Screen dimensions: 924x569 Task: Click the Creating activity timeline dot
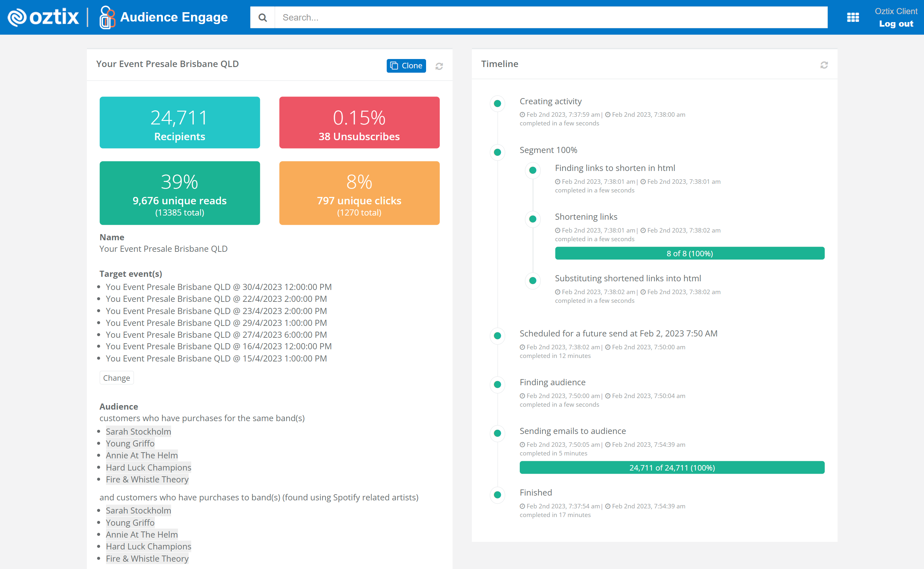[497, 104]
